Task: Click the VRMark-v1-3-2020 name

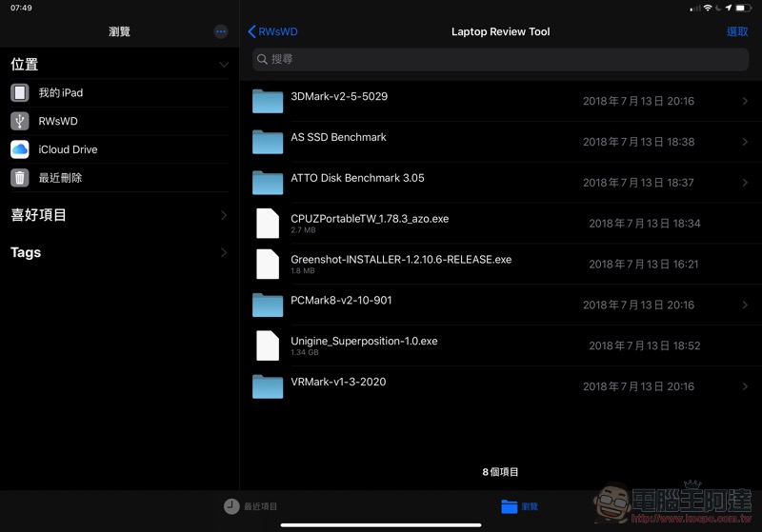Action: pyautogui.click(x=339, y=382)
